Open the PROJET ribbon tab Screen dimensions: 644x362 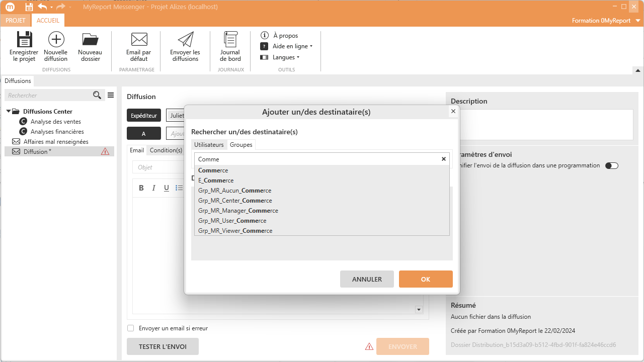[15, 21]
